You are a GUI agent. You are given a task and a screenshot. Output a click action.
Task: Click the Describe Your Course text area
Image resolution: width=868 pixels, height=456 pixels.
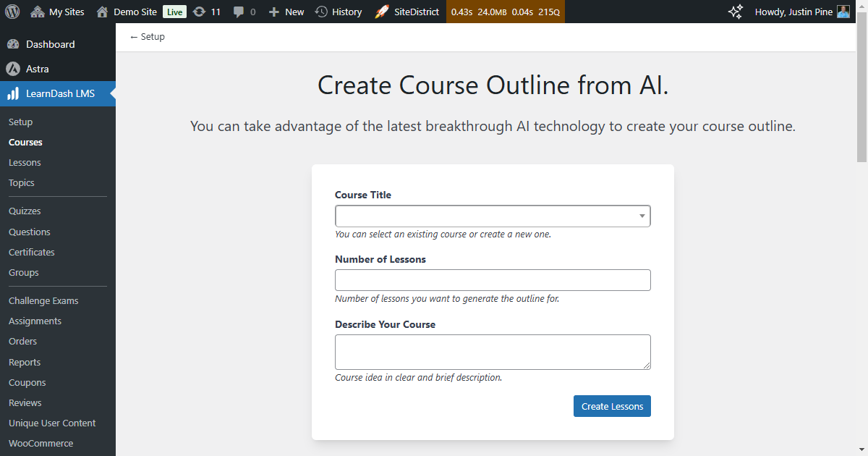coord(493,352)
